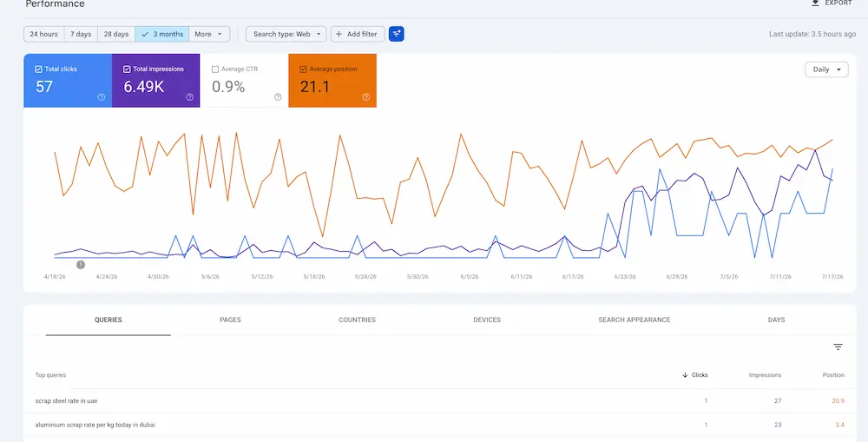Enable the Average CTR checkbox

[215, 69]
